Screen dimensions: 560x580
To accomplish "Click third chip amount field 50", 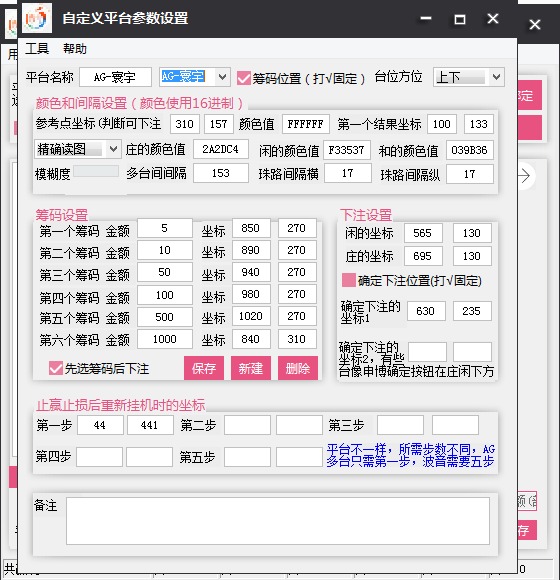I will (165, 272).
